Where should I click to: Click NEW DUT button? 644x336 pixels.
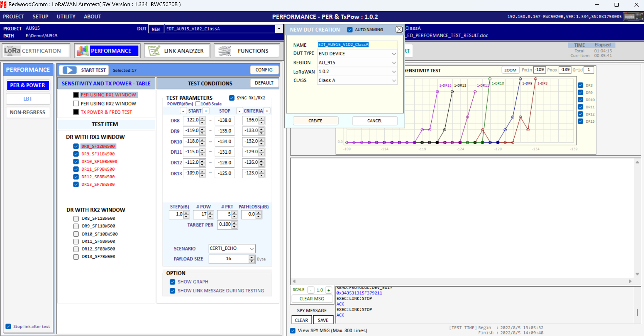click(x=156, y=29)
